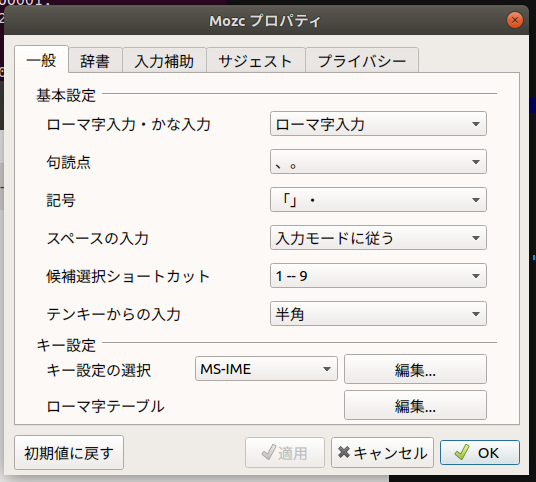Open the ローマ字入力・かな入力 dropdown
The width and height of the screenshot is (536, 482).
point(378,124)
